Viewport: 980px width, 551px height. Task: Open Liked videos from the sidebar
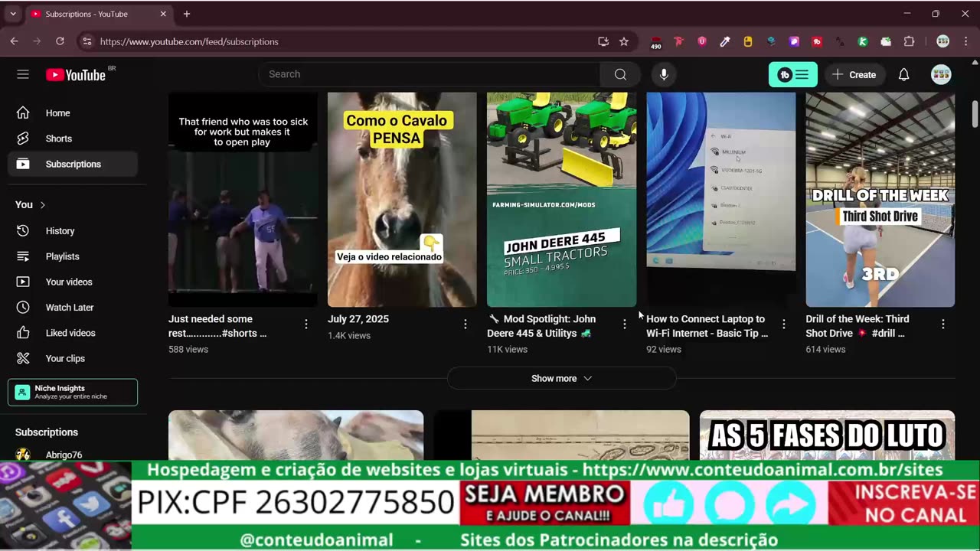coord(73,333)
